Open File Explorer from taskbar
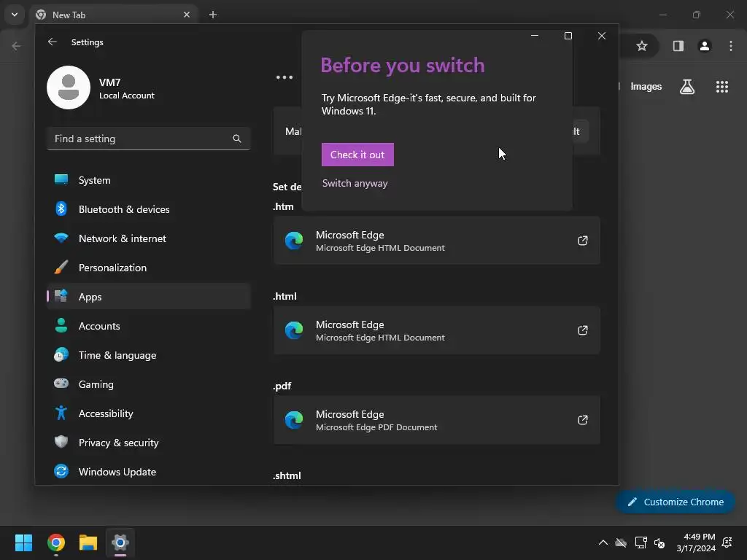 pyautogui.click(x=88, y=542)
